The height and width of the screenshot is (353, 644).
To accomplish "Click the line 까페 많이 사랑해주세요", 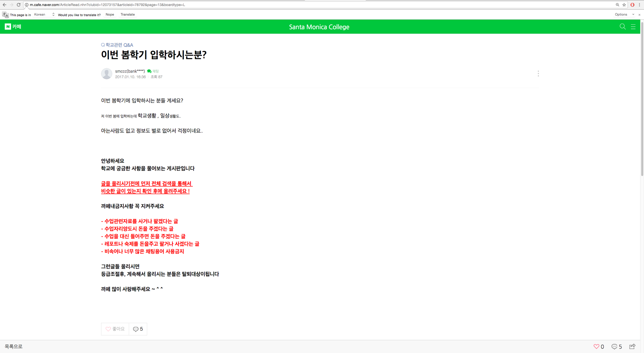I will 132,289.
